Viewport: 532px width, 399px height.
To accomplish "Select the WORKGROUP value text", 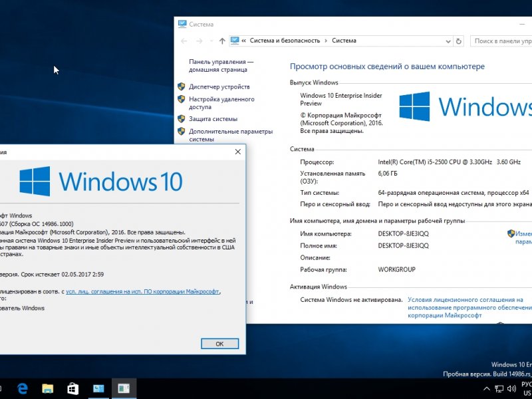I will 396,270.
